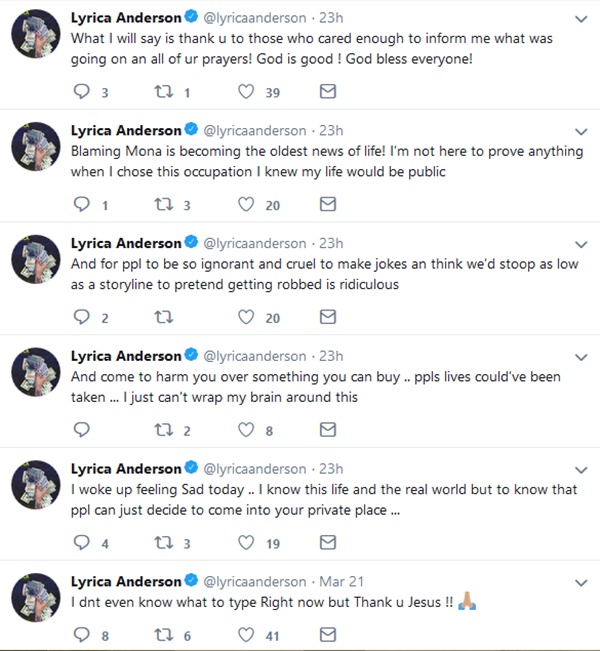Open the @lyricaanderson handle on last tweet
Image resolution: width=600 pixels, height=651 pixels.
coord(255,582)
